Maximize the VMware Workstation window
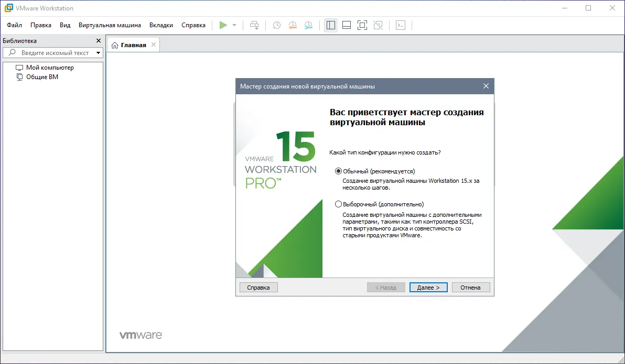This screenshot has height=364, width=625. (588, 8)
